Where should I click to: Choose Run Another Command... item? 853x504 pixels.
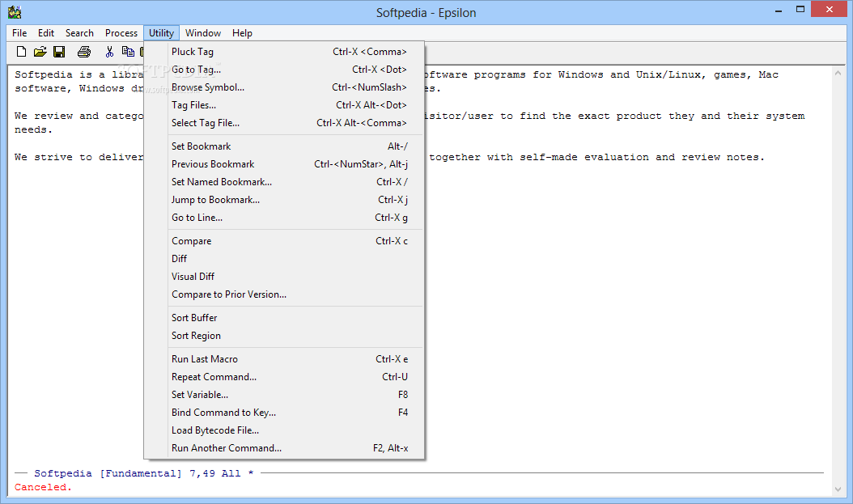click(x=284, y=448)
